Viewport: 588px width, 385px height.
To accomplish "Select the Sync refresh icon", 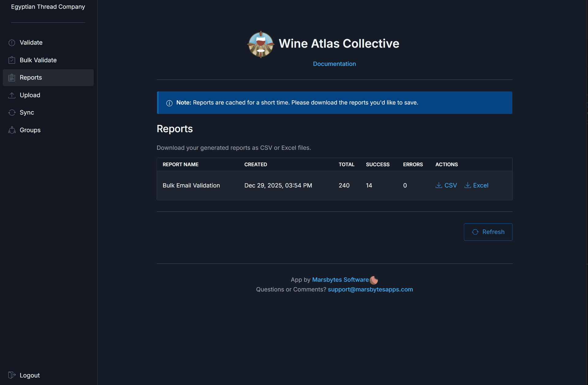I will point(12,112).
